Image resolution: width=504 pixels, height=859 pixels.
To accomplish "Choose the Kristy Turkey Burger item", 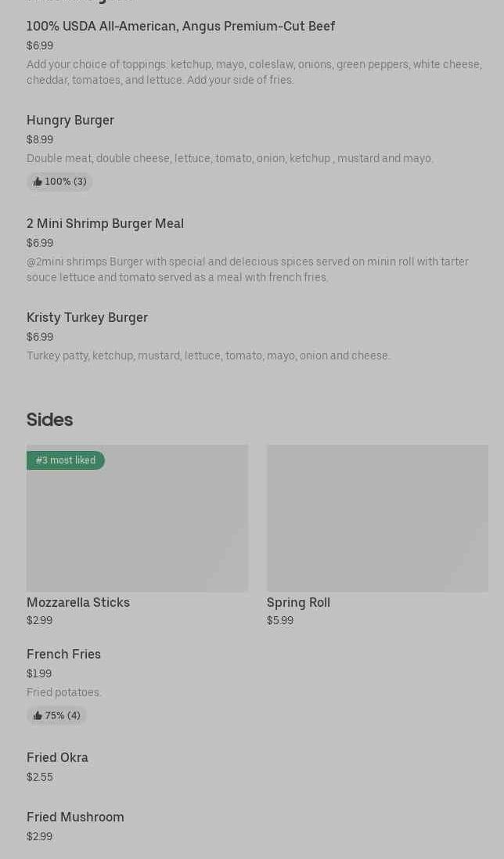I will (x=87, y=317).
